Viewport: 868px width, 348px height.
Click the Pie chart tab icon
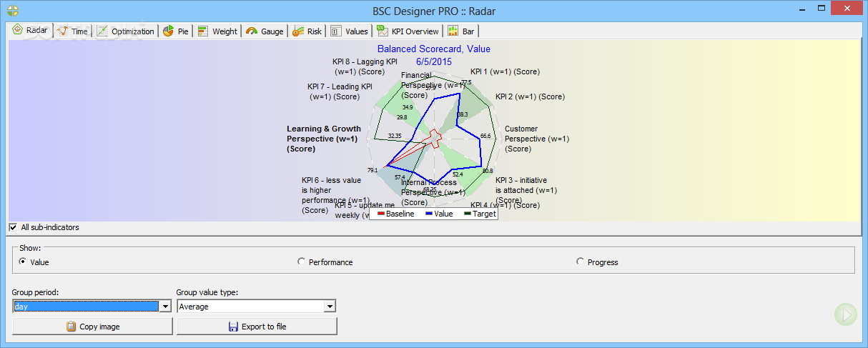click(169, 31)
